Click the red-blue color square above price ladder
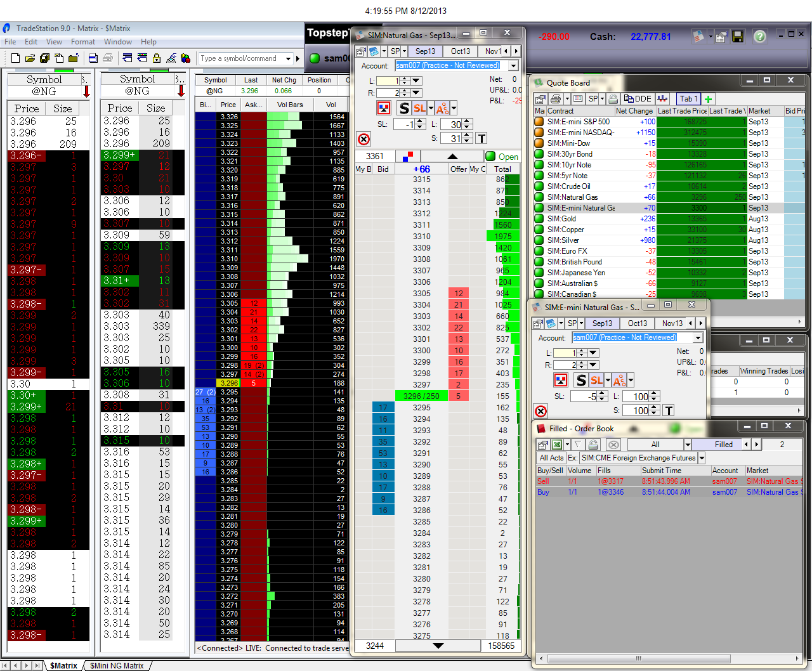The height and width of the screenshot is (671, 812). click(x=408, y=156)
